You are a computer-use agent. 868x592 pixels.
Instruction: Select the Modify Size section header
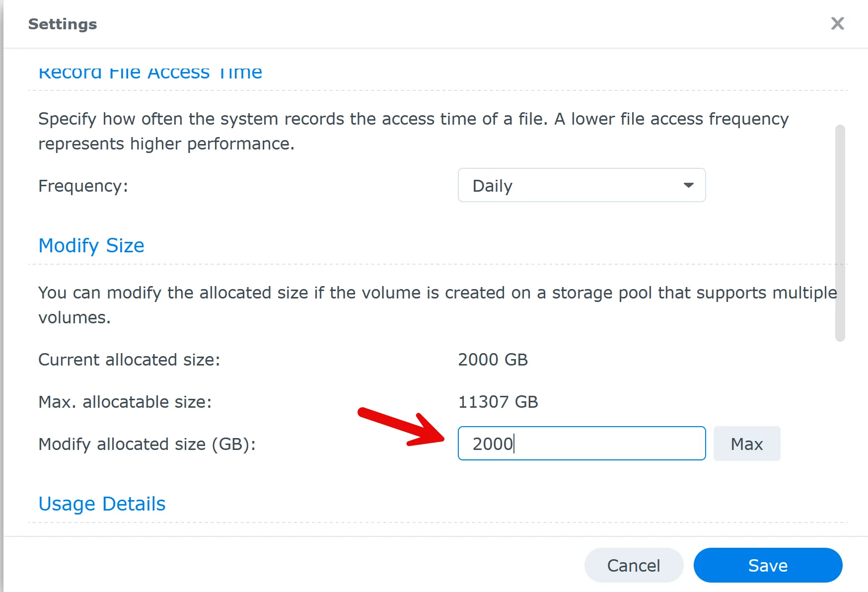(91, 245)
